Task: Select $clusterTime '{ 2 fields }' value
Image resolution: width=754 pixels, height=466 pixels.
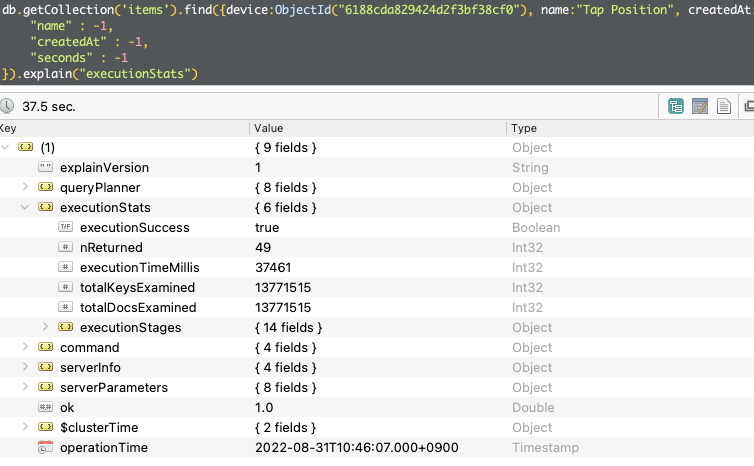Action: pyautogui.click(x=286, y=428)
